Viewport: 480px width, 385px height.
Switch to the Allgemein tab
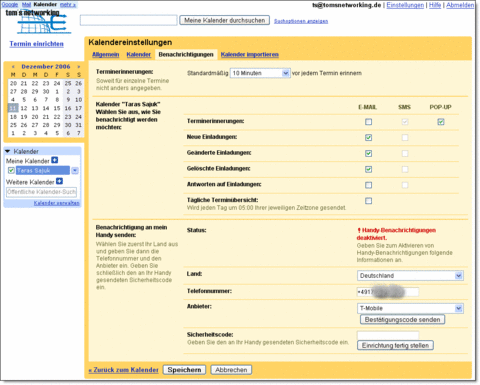(x=105, y=54)
